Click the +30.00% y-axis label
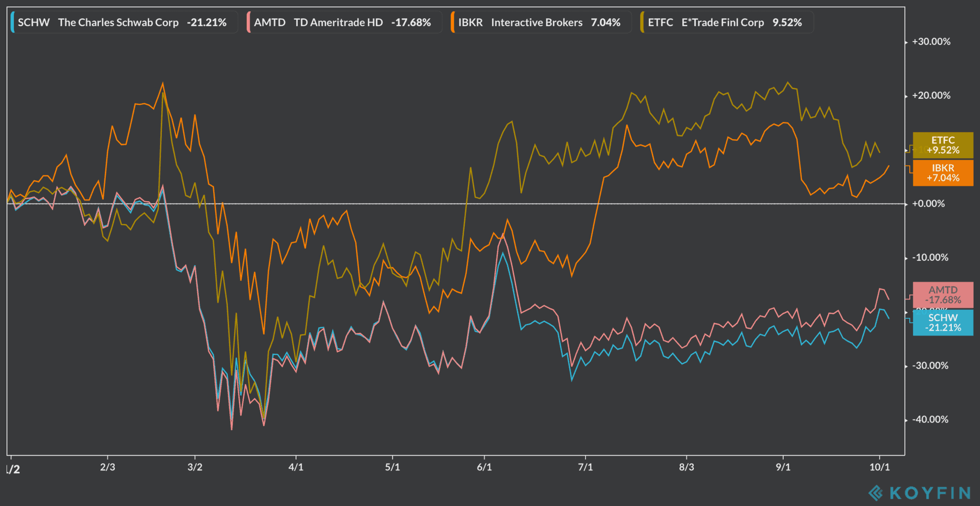The height and width of the screenshot is (506, 980). coord(931,42)
